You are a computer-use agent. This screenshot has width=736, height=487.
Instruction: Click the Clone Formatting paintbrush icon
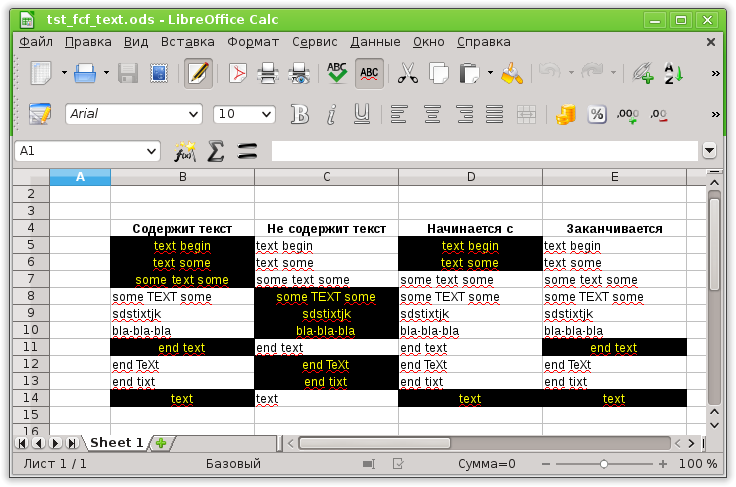pos(512,73)
